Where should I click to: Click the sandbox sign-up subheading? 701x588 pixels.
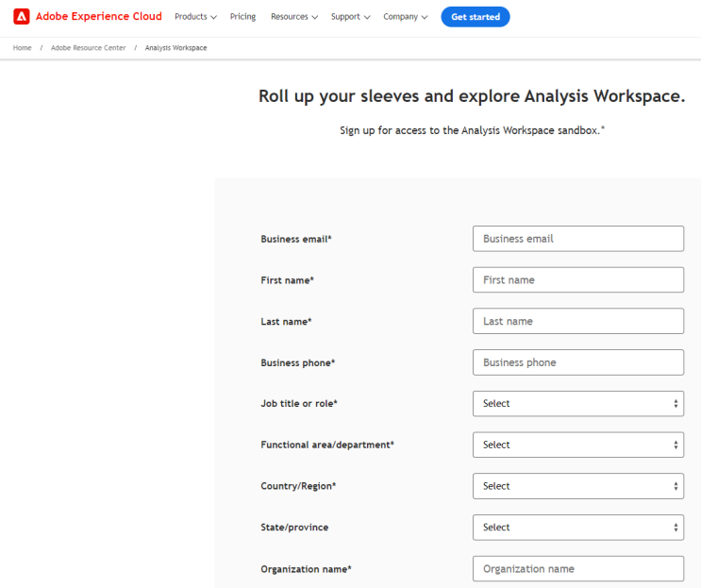[x=472, y=130]
